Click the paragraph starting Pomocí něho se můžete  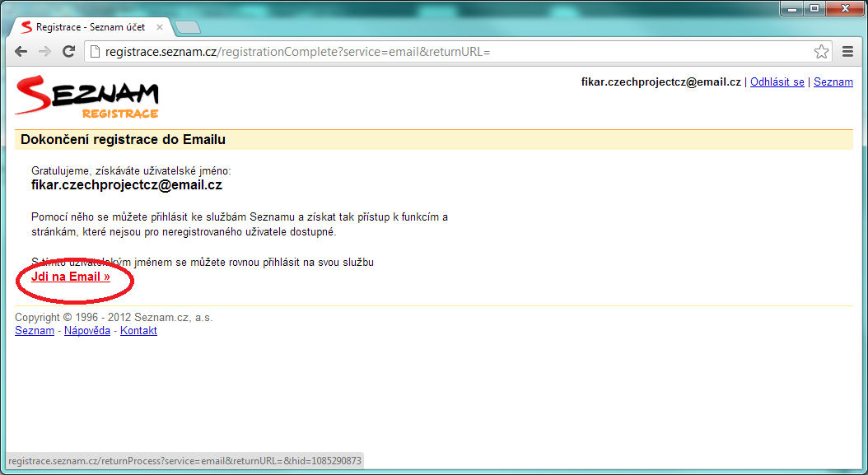coord(240,224)
